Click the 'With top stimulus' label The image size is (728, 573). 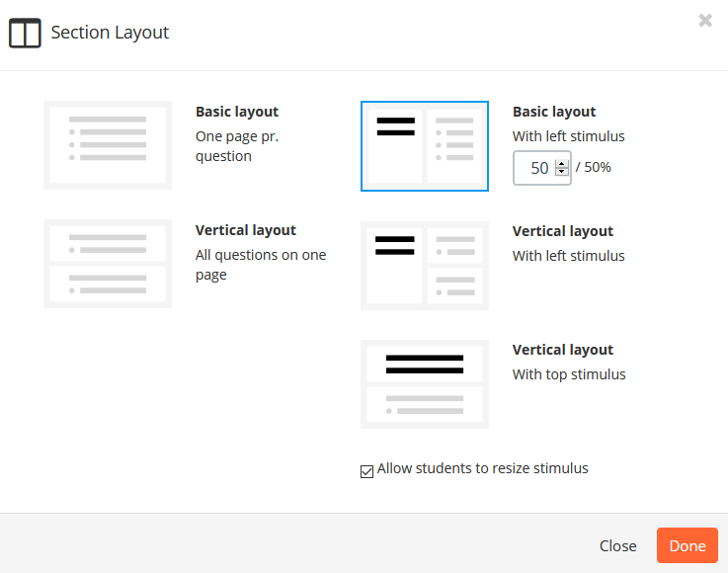pos(569,374)
